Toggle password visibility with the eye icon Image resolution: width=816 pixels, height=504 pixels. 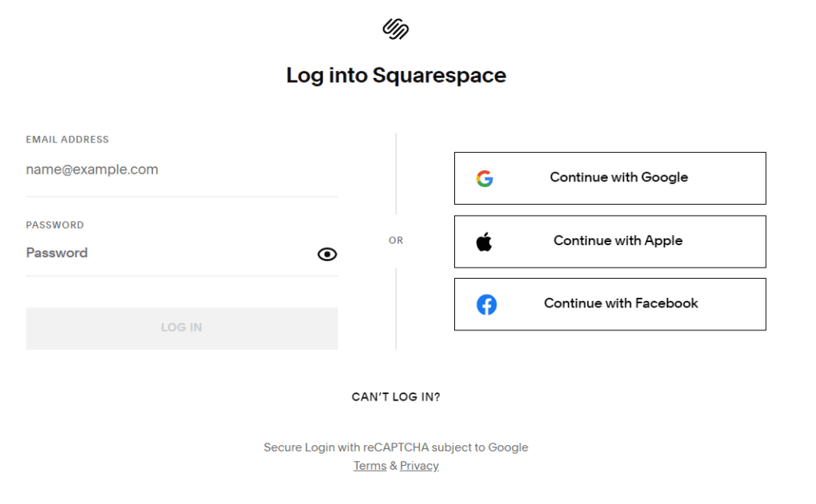(328, 254)
